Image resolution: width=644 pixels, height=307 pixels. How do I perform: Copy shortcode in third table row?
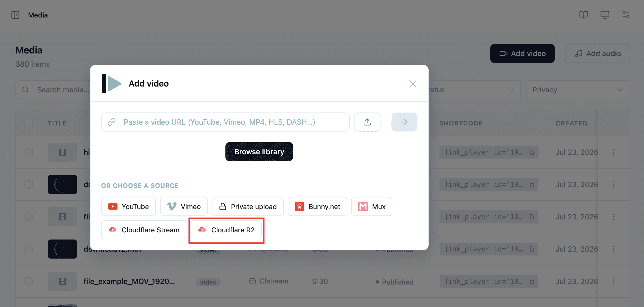[531, 217]
